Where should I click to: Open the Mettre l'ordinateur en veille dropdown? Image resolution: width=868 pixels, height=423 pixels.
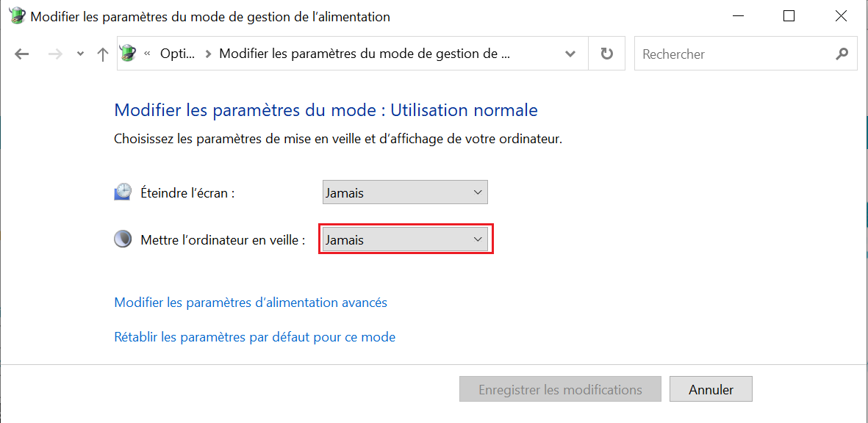(405, 239)
